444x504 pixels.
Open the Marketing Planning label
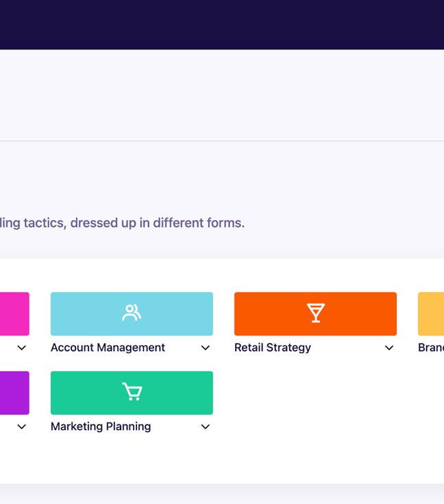pyautogui.click(x=101, y=427)
